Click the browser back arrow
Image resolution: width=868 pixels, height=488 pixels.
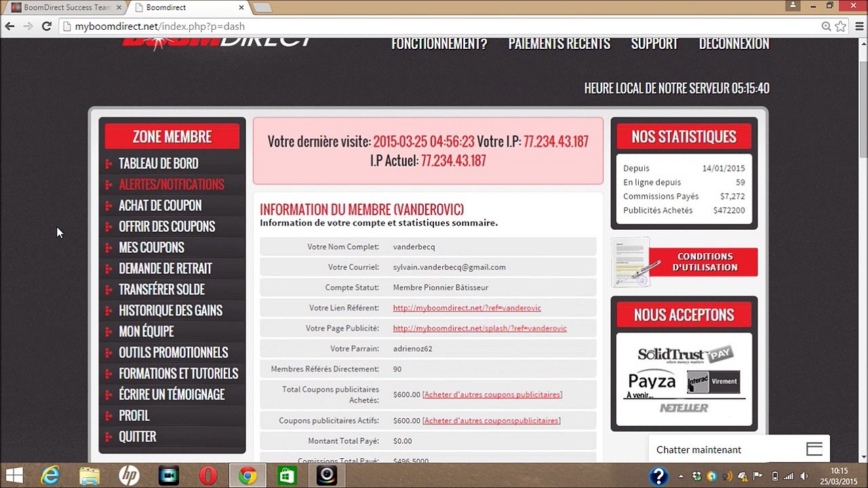(10, 26)
